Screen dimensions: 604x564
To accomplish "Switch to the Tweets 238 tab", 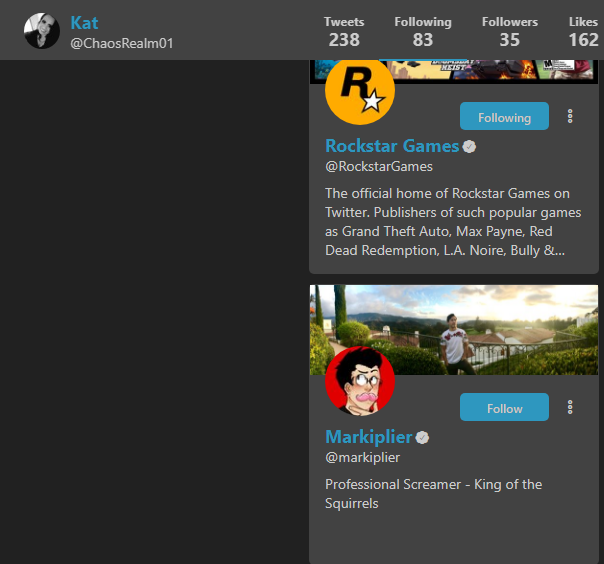I will coord(344,32).
